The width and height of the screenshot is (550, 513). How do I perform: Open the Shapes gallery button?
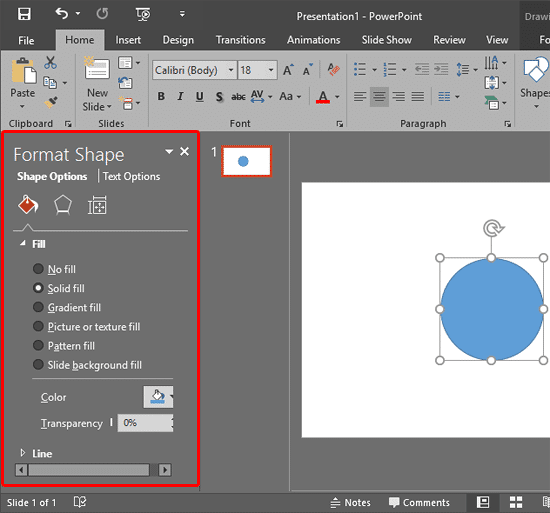pyautogui.click(x=535, y=83)
